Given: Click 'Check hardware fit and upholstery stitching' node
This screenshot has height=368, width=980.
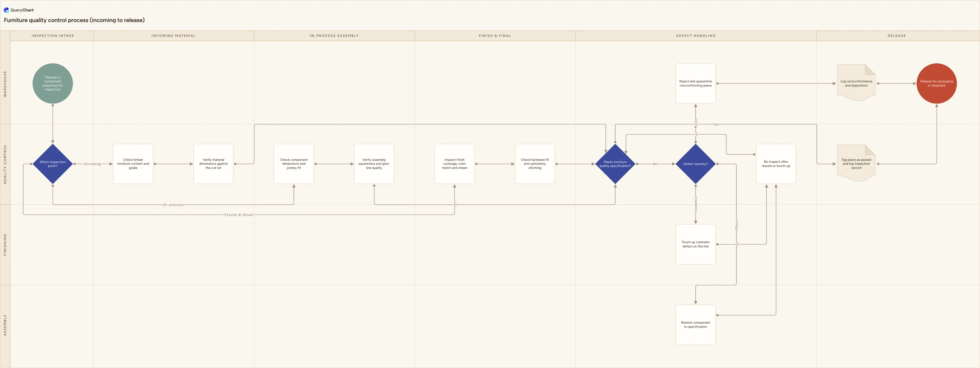Looking at the screenshot, I should pos(535,164).
